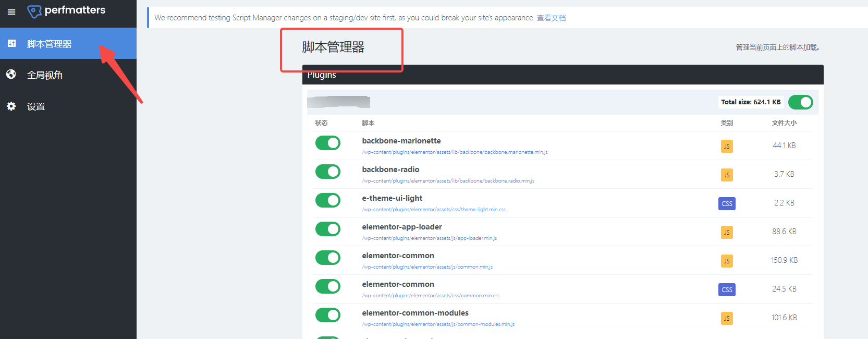
Task: Click the JS badge for elementor-app-loader
Action: (x=727, y=232)
